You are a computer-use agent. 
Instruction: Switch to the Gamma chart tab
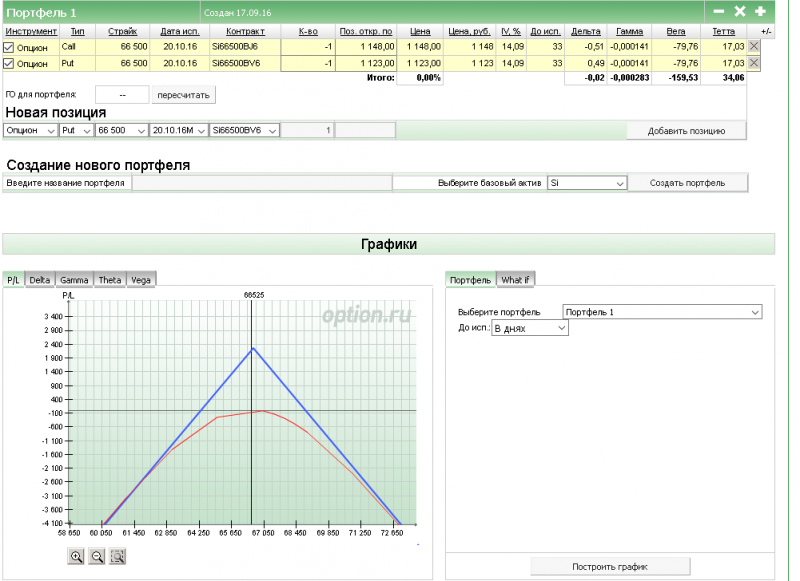[x=74, y=280]
